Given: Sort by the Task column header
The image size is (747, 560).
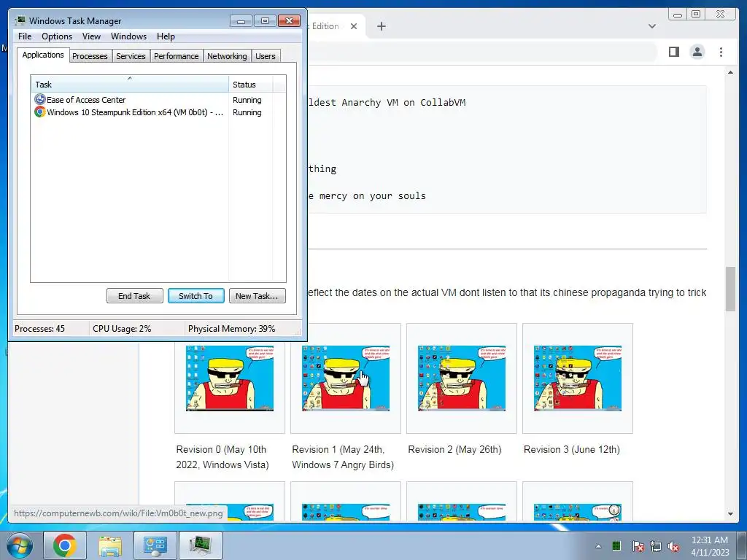Looking at the screenshot, I should 130,85.
